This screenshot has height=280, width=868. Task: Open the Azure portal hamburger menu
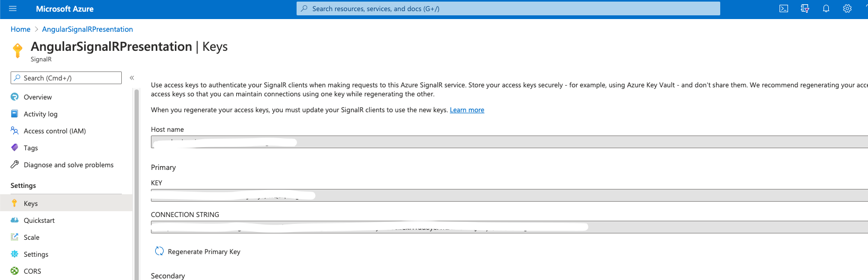click(13, 9)
